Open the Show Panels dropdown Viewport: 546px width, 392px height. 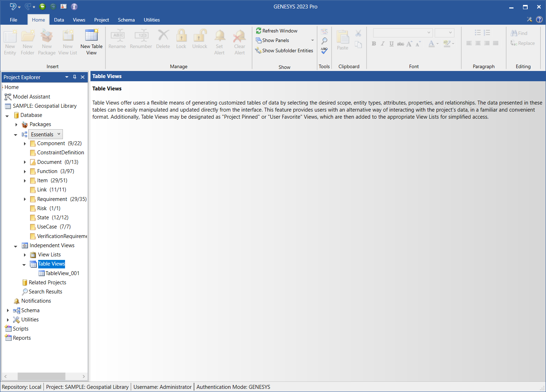[x=312, y=40]
